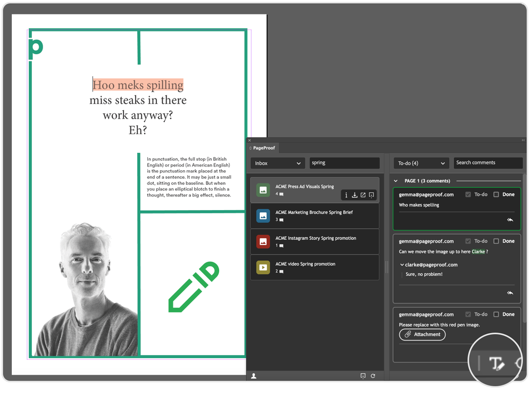
Task: Click the comment count icon under Instagram Story
Action: (281, 246)
